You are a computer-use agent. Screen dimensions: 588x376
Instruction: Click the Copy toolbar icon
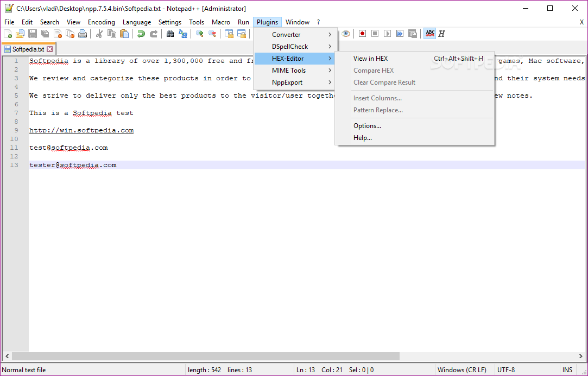(112, 34)
